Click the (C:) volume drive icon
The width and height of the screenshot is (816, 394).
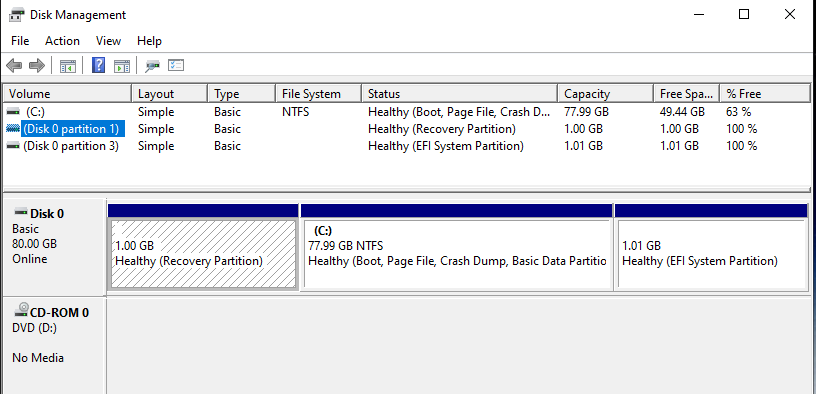coord(14,111)
